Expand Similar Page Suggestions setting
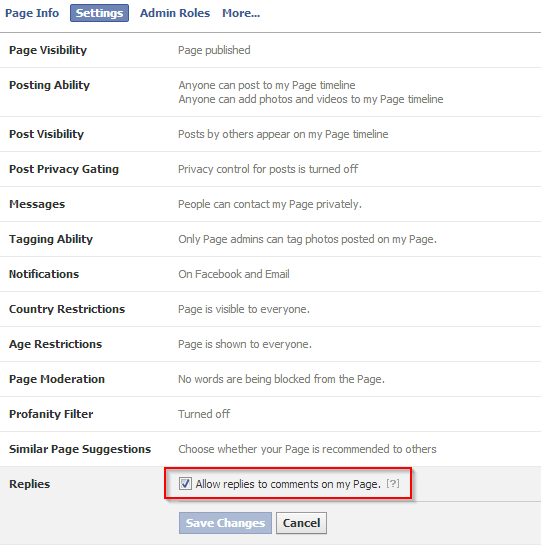 tap(270, 449)
